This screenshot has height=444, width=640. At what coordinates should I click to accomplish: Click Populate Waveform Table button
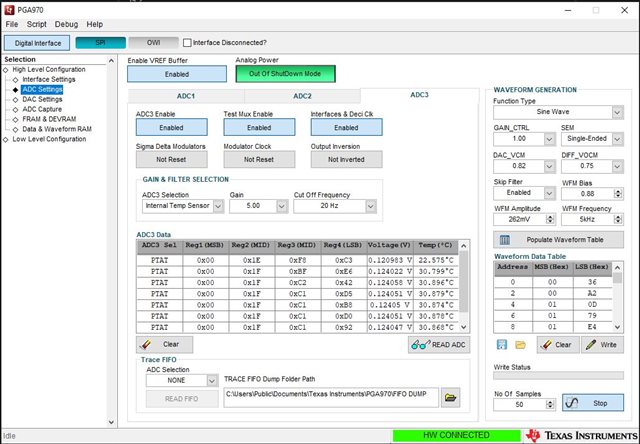(558, 240)
